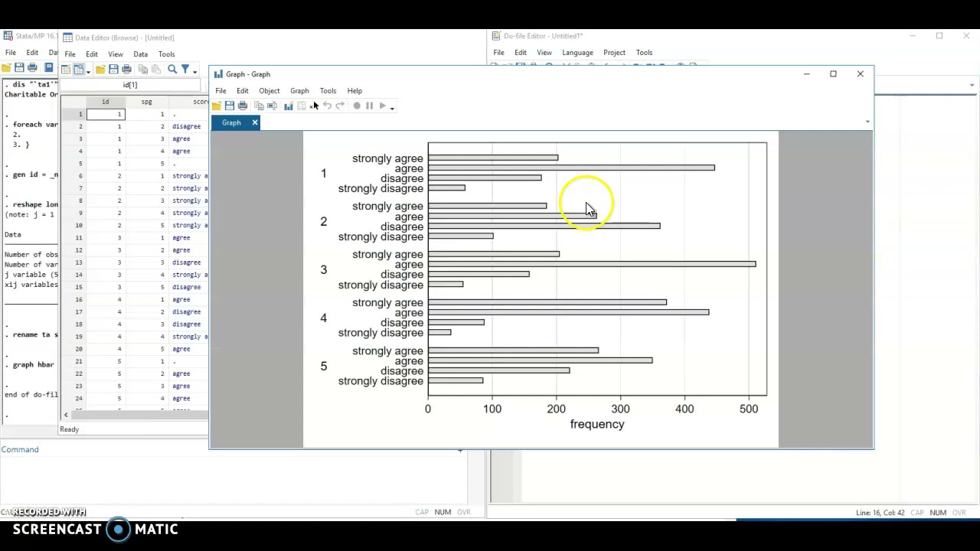
Task: Click Save icon in Graph window toolbar
Action: click(x=230, y=106)
